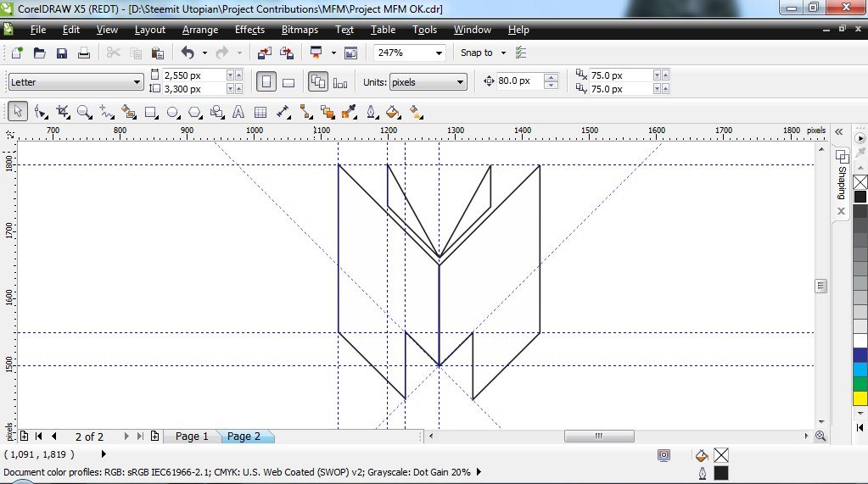Select the Ellipse tool
Viewport: 868px width, 484px height.
click(x=173, y=112)
